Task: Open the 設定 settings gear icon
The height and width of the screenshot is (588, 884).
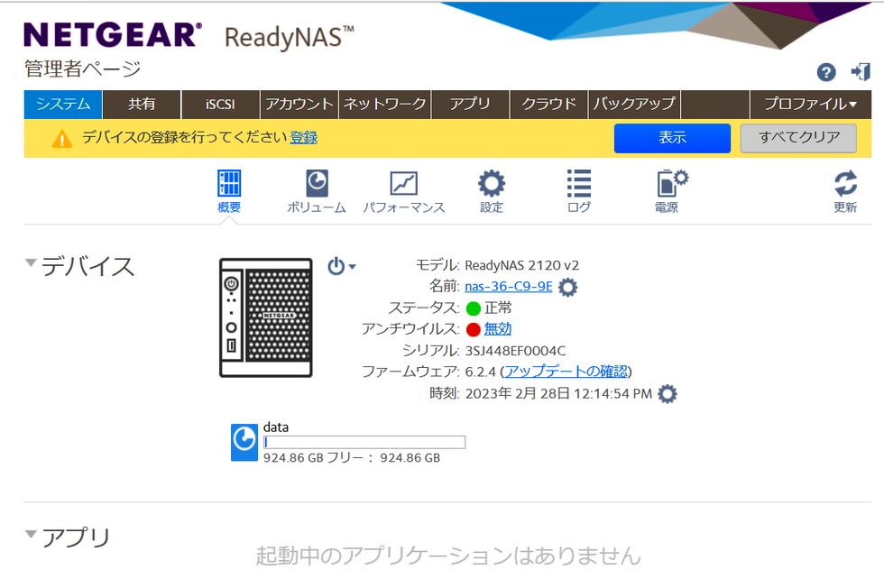Action: (x=492, y=184)
